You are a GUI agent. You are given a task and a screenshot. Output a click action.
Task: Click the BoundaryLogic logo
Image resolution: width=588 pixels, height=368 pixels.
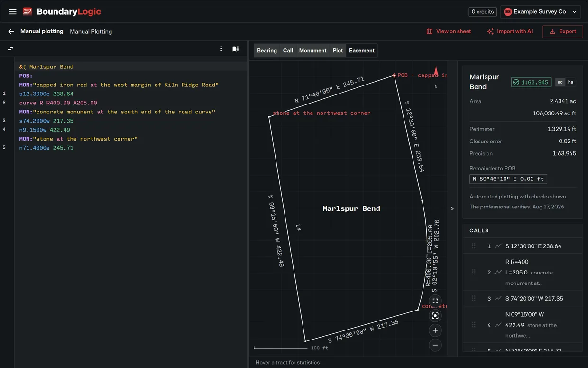coord(62,11)
